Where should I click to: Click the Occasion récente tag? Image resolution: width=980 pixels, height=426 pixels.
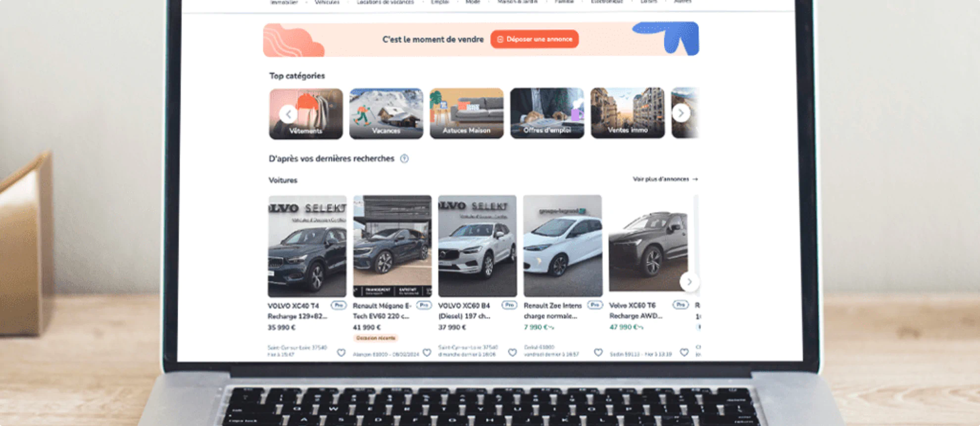(x=376, y=338)
